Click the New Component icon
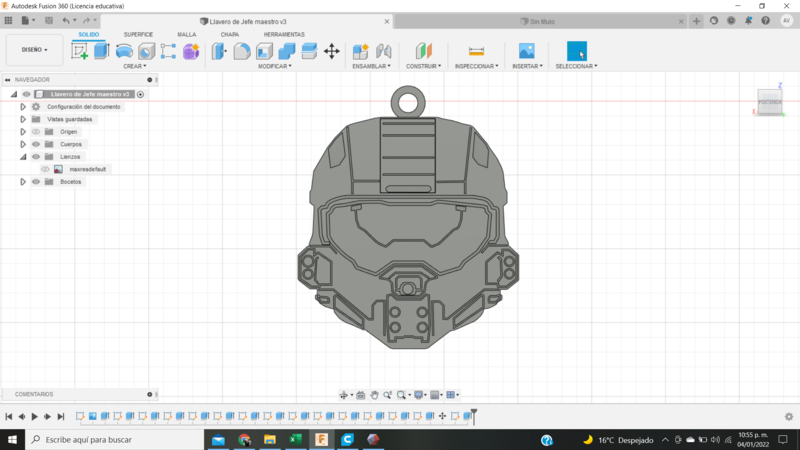800x450 pixels. pos(361,51)
